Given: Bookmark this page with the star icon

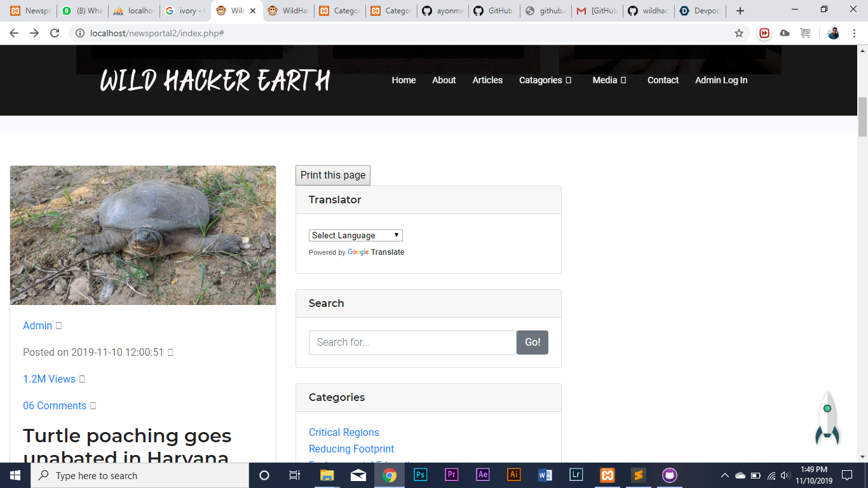Looking at the screenshot, I should click(739, 33).
